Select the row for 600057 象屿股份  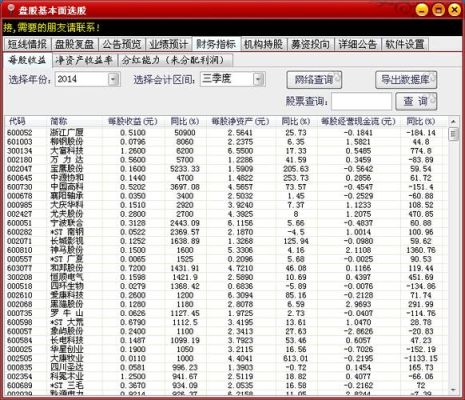(x=226, y=331)
